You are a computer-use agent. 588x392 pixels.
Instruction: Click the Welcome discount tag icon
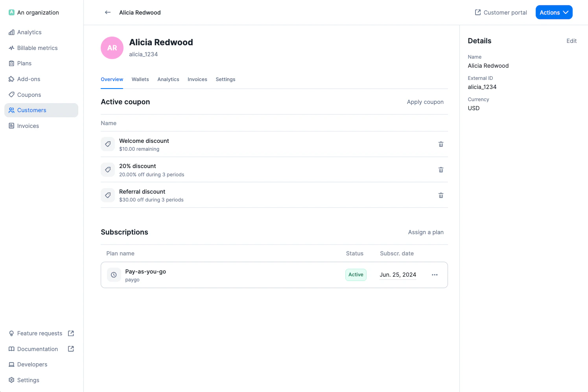pyautogui.click(x=108, y=144)
